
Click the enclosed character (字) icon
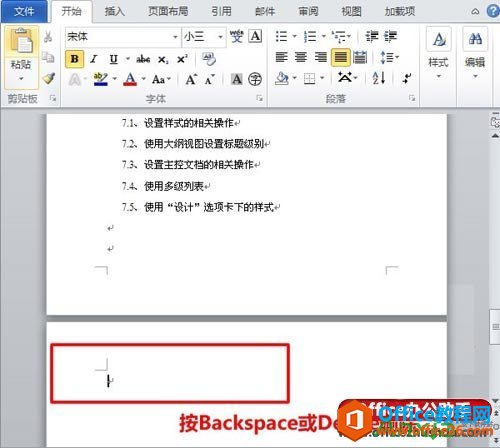tap(255, 79)
